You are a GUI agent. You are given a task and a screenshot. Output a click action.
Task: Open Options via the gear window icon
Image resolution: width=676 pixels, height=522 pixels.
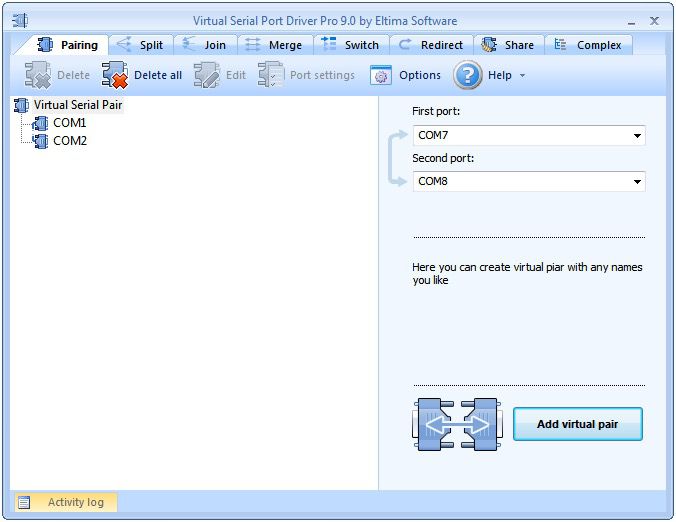tap(381, 75)
